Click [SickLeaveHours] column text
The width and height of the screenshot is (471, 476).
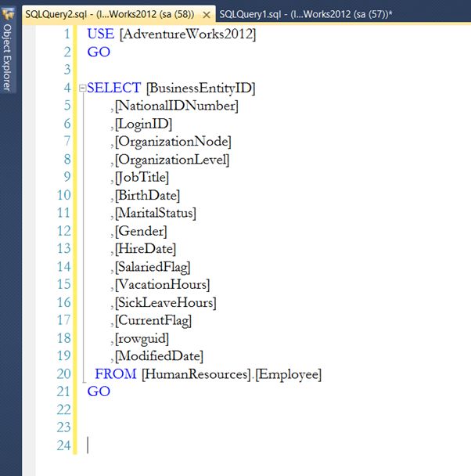pyautogui.click(x=166, y=303)
